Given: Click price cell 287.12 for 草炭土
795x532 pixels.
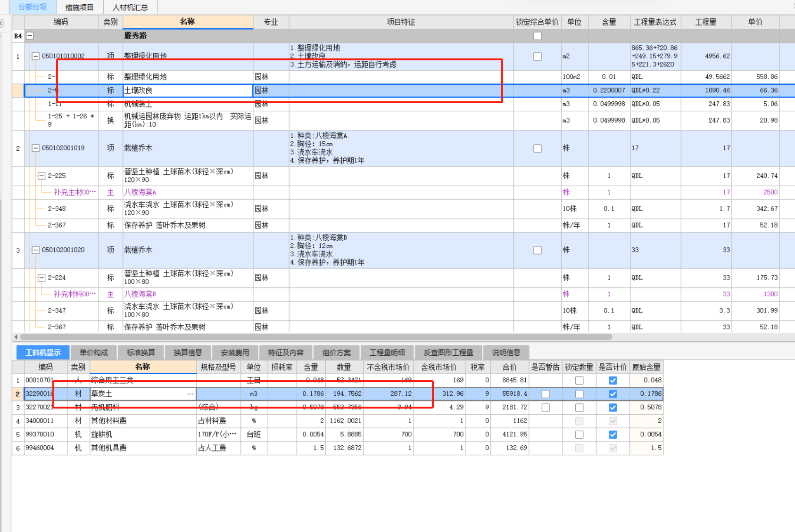Looking at the screenshot, I should (x=389, y=394).
